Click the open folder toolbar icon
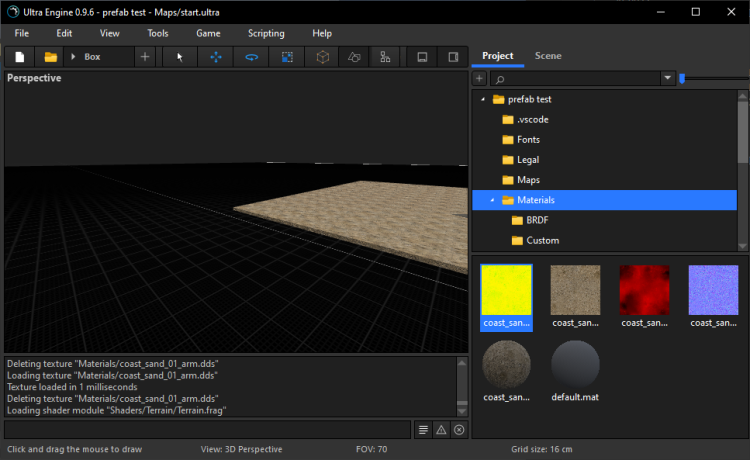 tap(50, 57)
